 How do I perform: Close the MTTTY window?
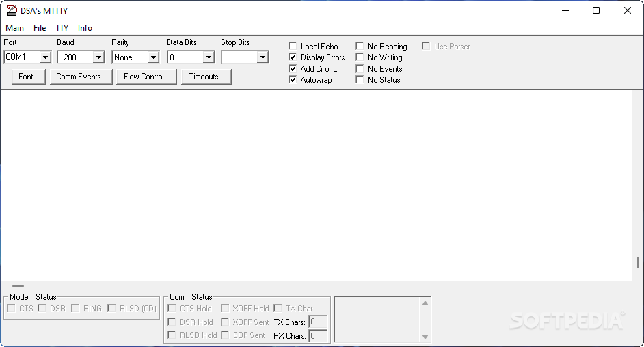pos(628,11)
